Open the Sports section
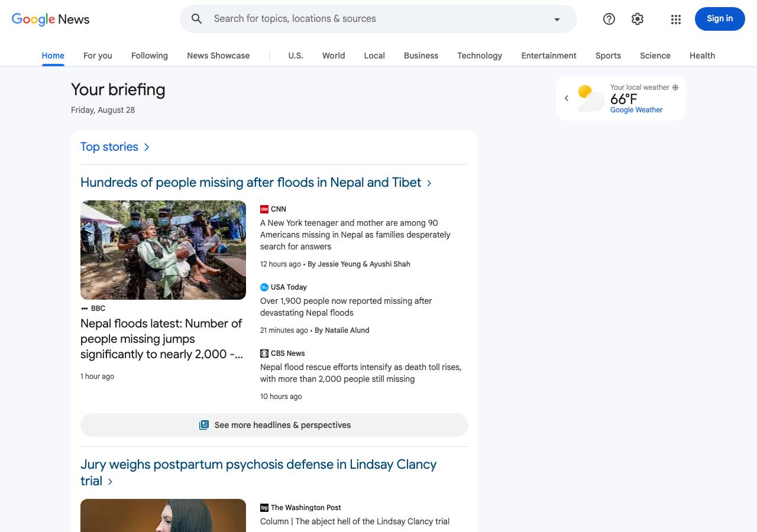The width and height of the screenshot is (757, 532). pos(608,56)
